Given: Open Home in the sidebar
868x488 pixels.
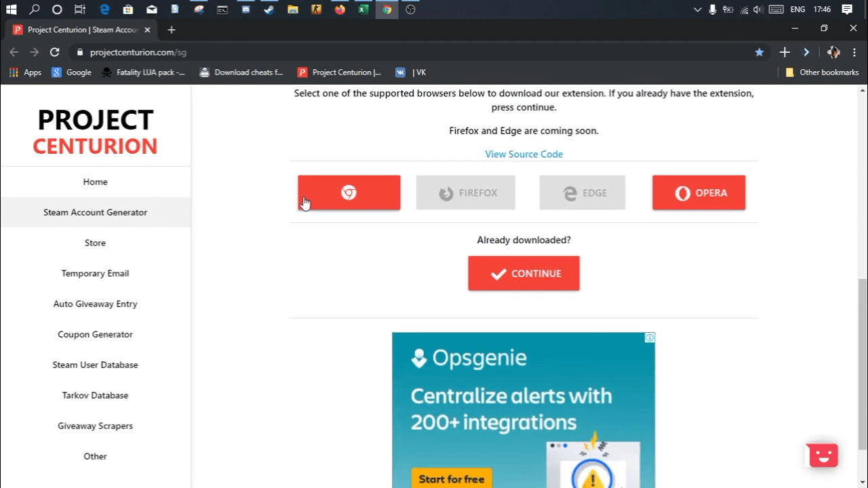Looking at the screenshot, I should pos(95,182).
